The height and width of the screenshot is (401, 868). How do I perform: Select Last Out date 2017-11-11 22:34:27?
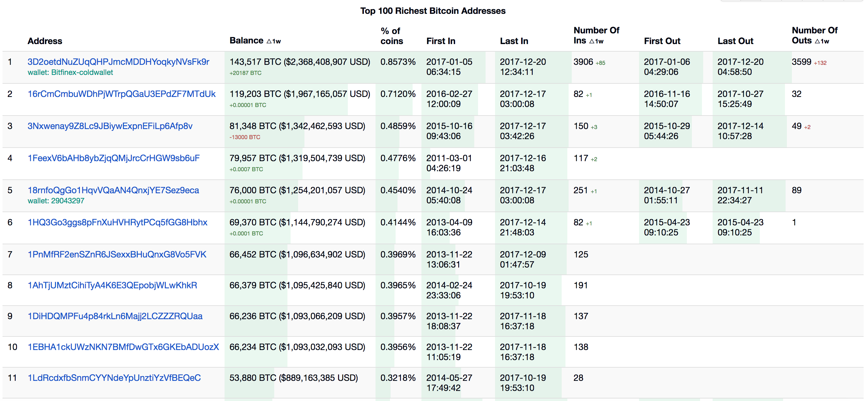click(x=740, y=195)
